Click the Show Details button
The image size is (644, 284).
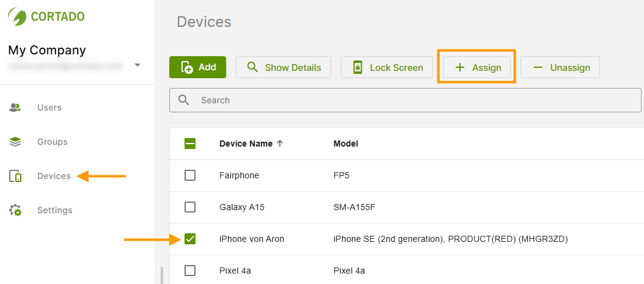[x=284, y=67]
